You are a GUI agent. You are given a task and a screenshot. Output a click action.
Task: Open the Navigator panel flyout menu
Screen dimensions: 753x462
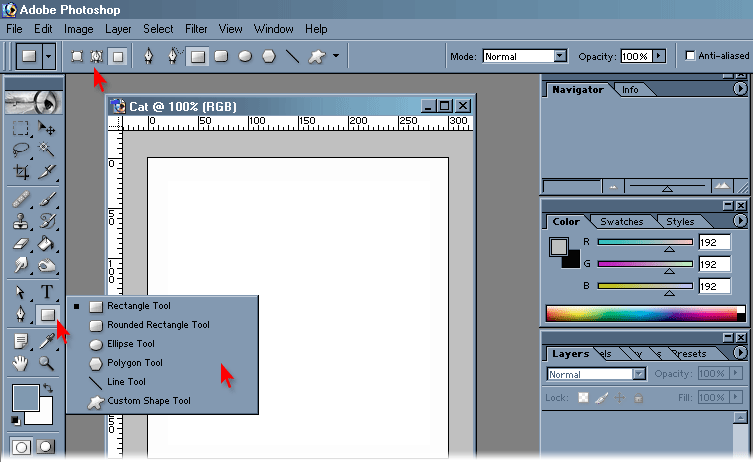point(740,89)
